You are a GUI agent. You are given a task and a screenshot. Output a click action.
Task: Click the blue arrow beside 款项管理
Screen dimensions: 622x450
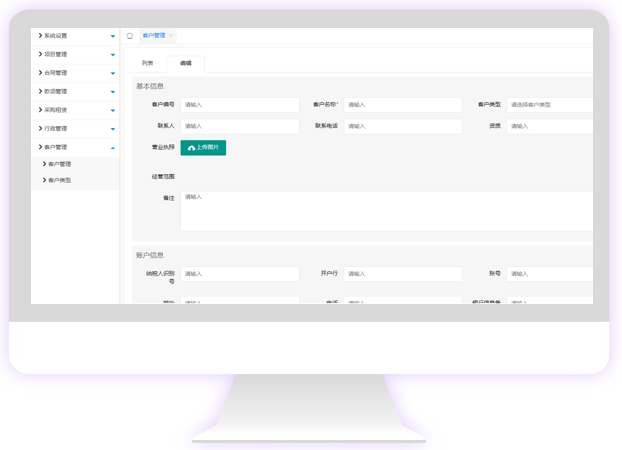pyautogui.click(x=113, y=92)
